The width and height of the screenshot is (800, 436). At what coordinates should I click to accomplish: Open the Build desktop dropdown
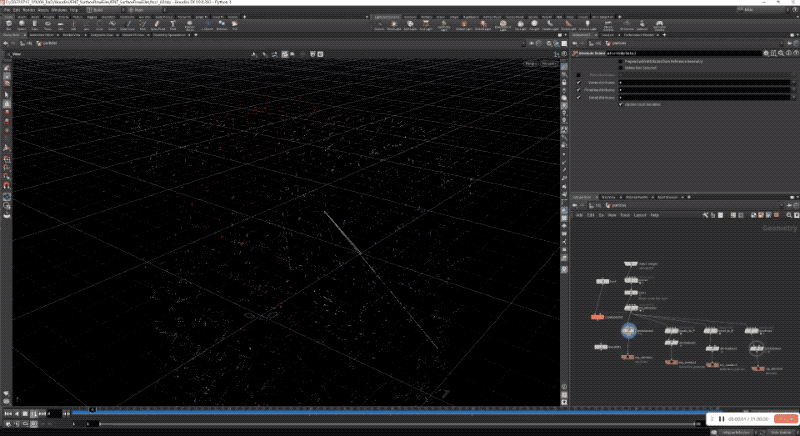[105, 10]
